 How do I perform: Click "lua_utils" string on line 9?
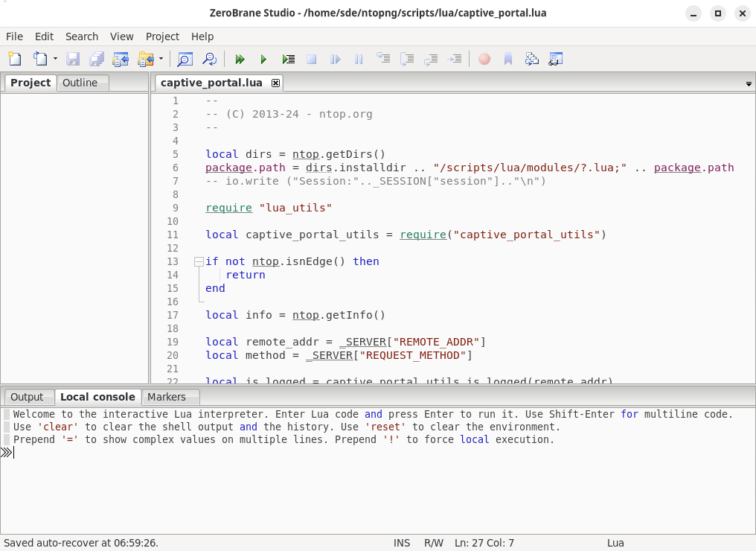[x=295, y=208]
